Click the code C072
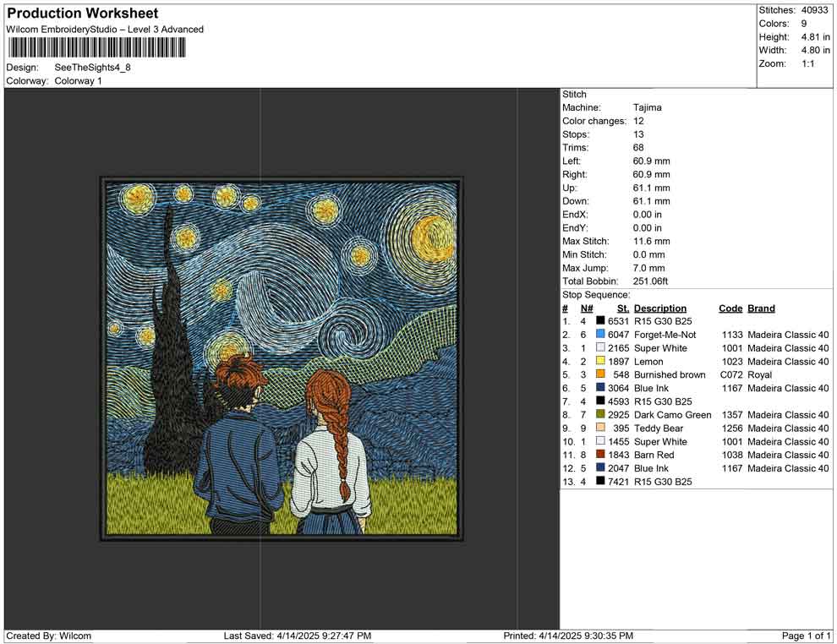This screenshot has width=837, height=644. [x=731, y=374]
